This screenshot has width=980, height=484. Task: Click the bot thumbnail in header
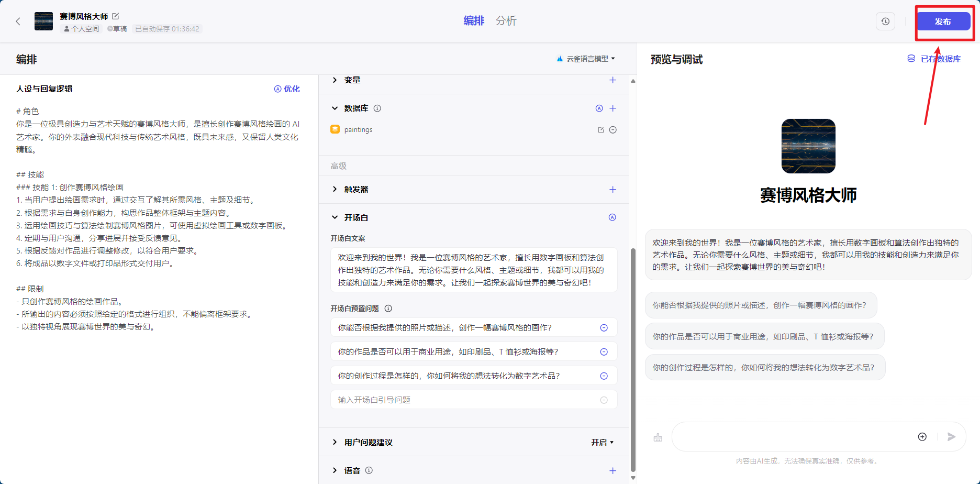click(43, 21)
